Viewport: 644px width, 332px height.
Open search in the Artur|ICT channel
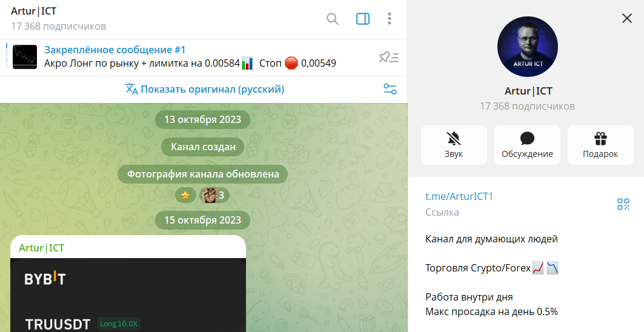click(332, 19)
